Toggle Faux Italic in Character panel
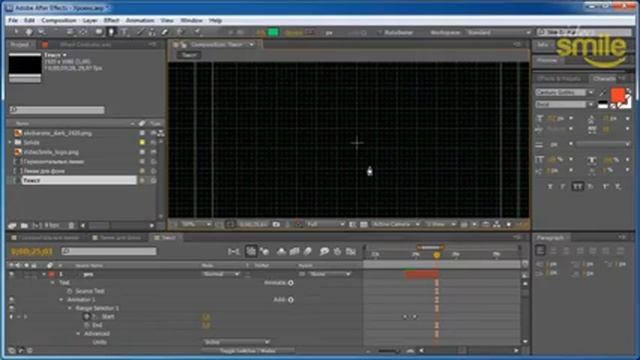This screenshot has height=360, width=640. click(563, 187)
